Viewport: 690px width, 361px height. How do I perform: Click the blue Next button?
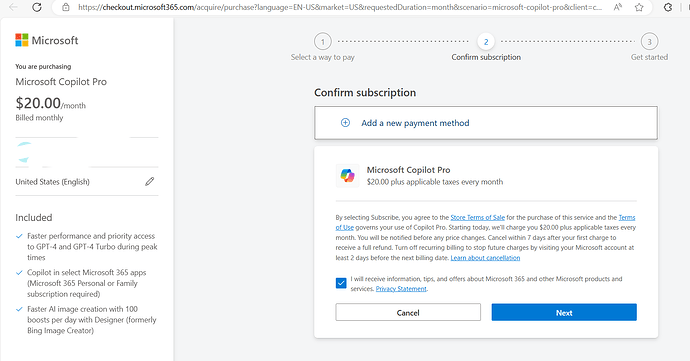point(564,312)
